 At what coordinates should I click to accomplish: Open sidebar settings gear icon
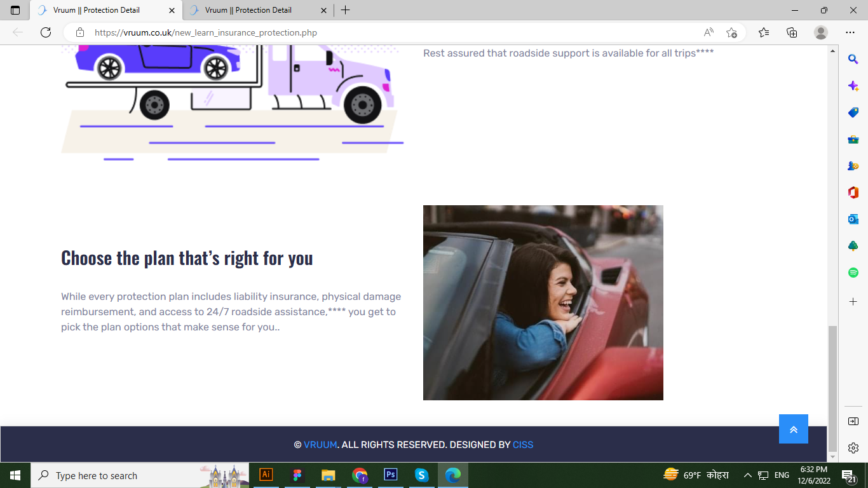pyautogui.click(x=853, y=448)
